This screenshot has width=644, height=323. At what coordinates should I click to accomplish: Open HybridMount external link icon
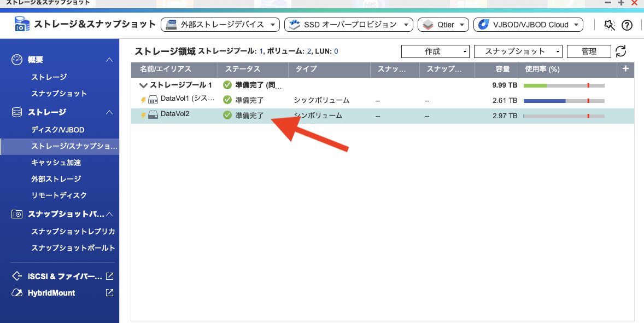110,292
